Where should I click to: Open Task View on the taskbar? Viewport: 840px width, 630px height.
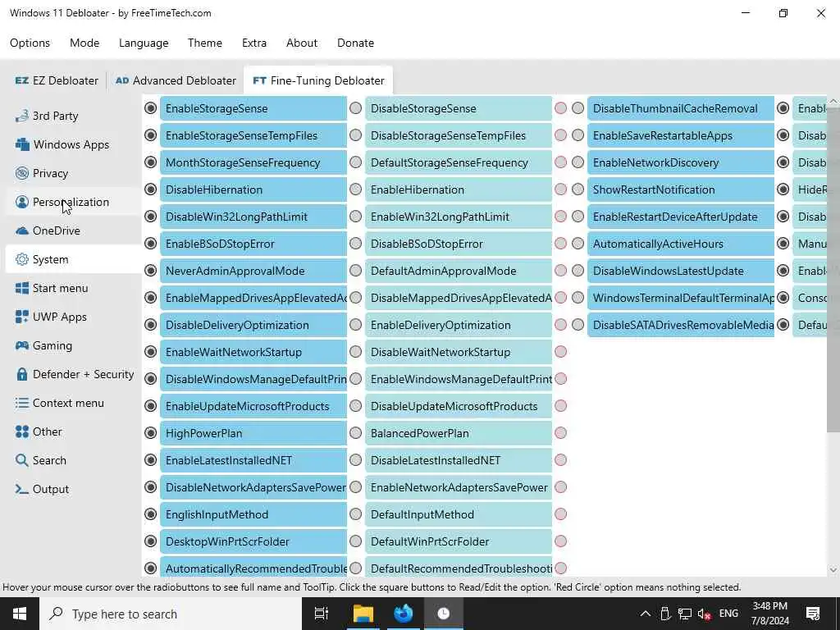click(322, 614)
